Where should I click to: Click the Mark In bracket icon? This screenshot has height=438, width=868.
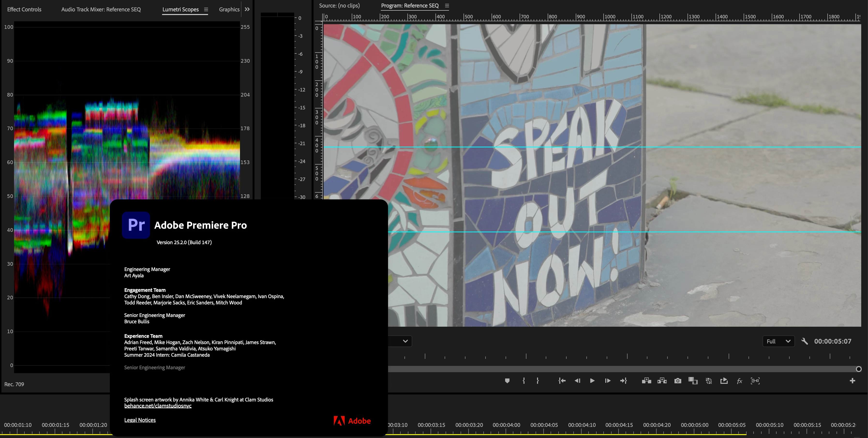click(524, 381)
